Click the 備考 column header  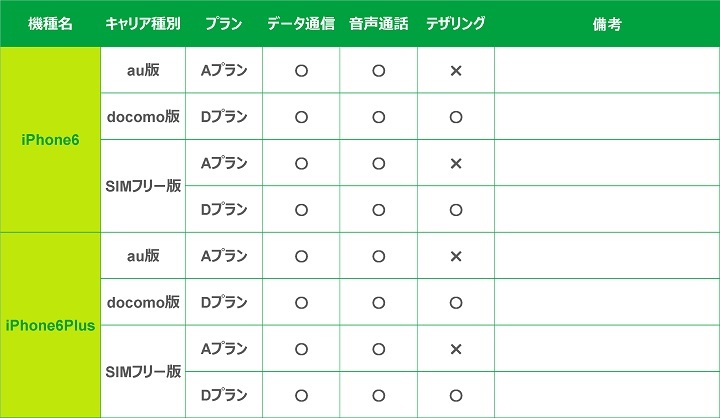pyautogui.click(x=606, y=24)
